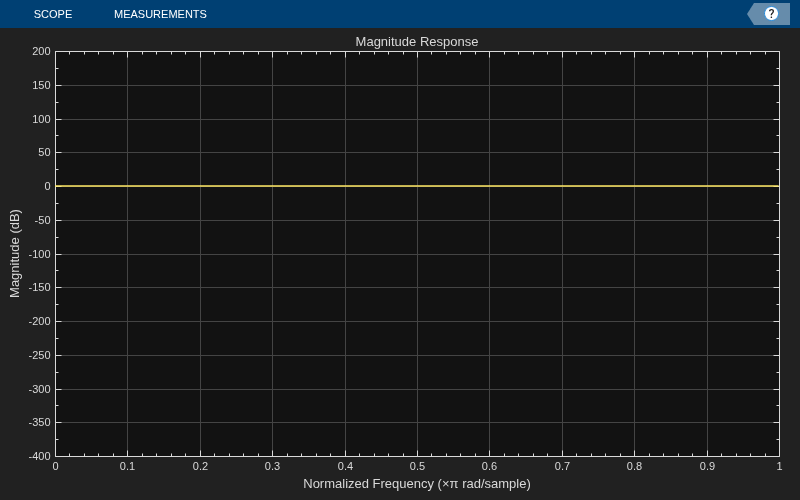Click the Magnitude Response plot title

(x=416, y=42)
